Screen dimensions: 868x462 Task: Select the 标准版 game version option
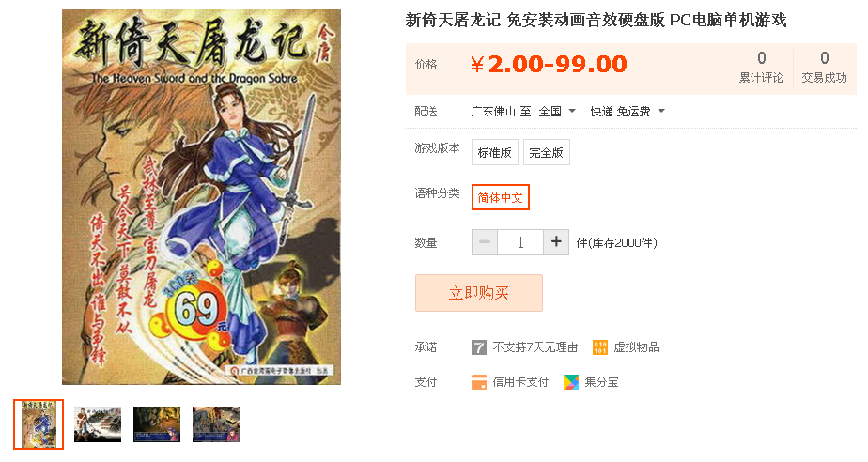[494, 152]
